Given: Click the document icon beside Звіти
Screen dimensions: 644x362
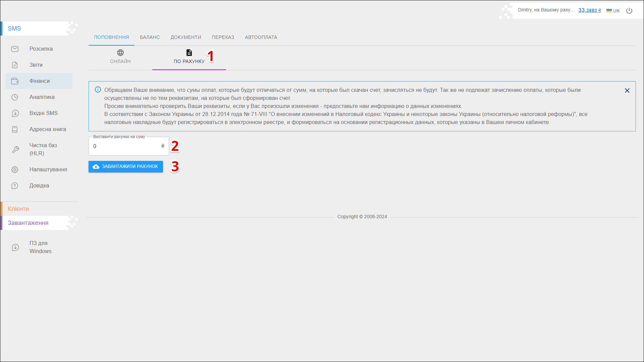Looking at the screenshot, I should pos(15,65).
